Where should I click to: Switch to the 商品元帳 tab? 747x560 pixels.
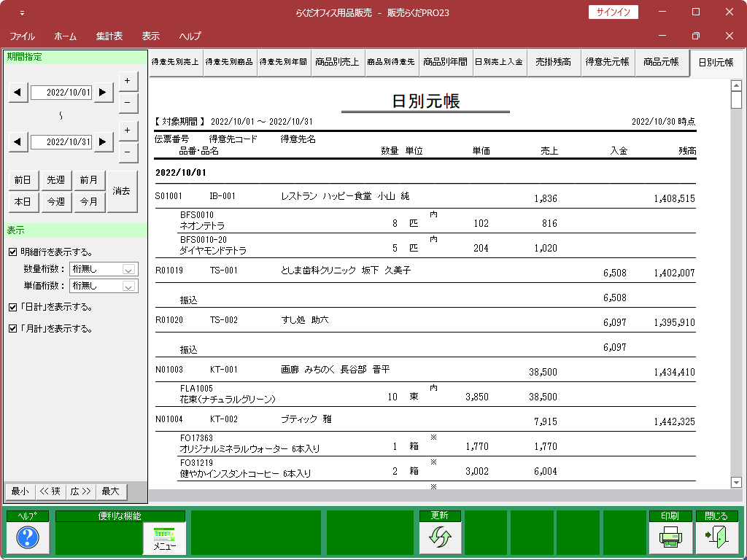pos(661,63)
